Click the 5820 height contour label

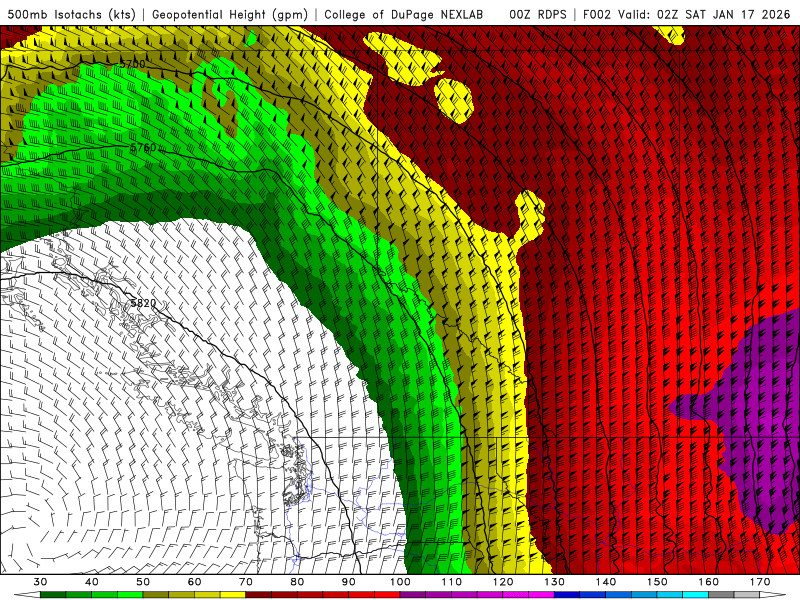[143, 303]
